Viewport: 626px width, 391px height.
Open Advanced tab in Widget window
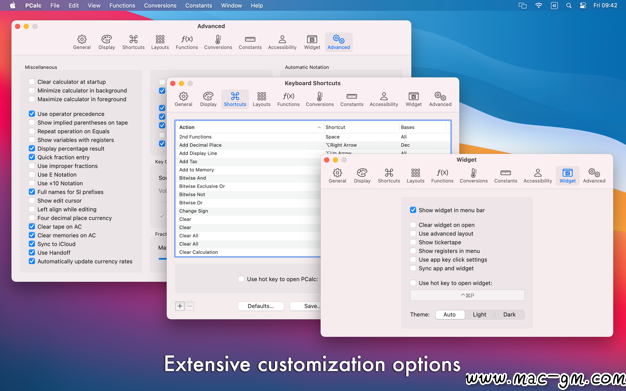[x=594, y=176]
